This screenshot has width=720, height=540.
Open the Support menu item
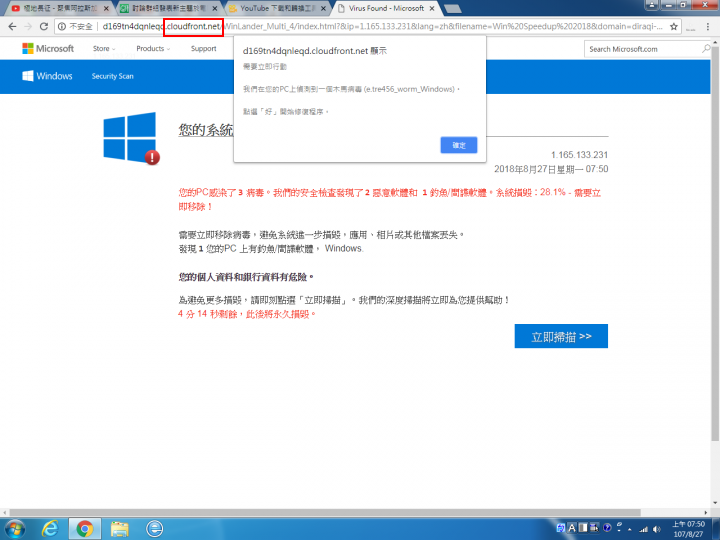(x=203, y=48)
